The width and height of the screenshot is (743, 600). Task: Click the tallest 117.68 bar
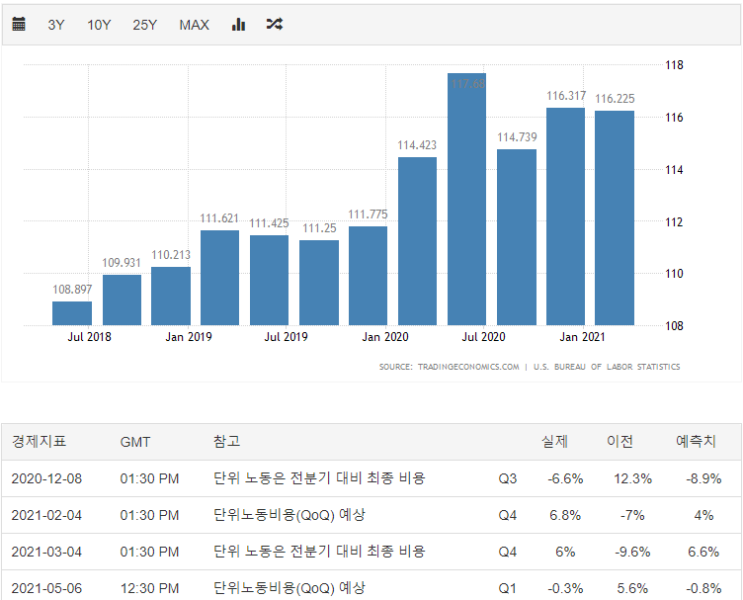(467, 199)
